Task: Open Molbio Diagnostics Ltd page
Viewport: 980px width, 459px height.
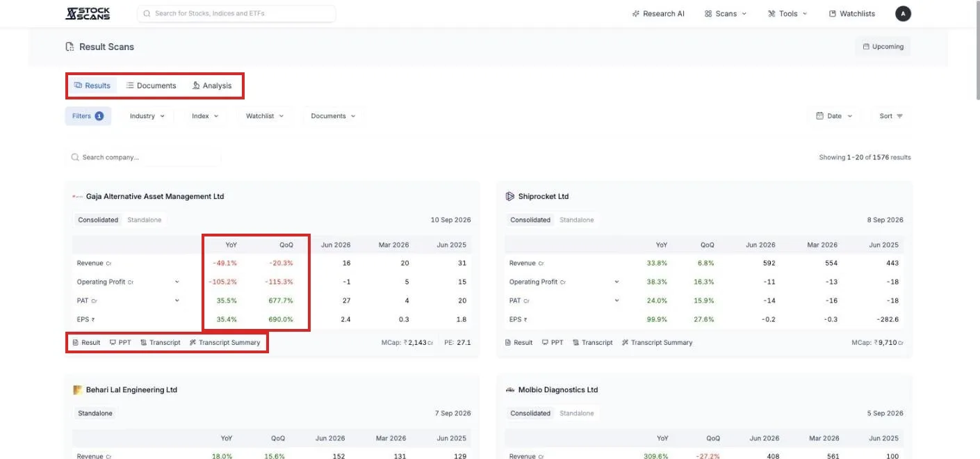Action: click(558, 390)
